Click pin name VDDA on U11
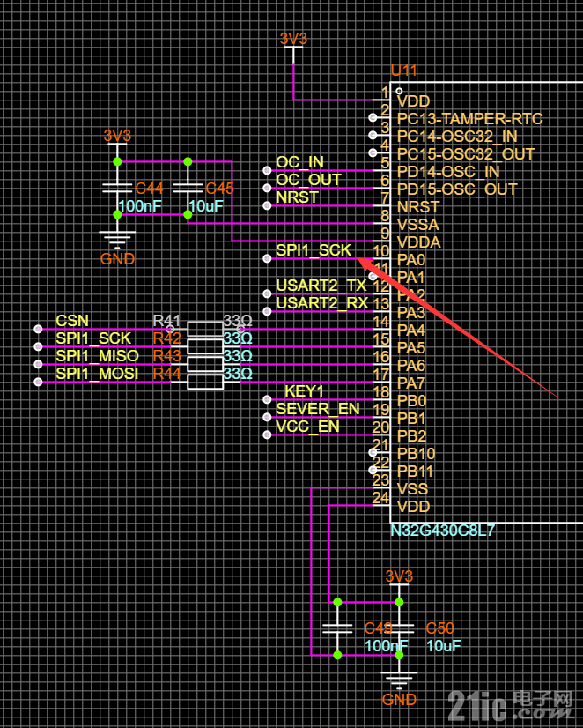 [419, 242]
